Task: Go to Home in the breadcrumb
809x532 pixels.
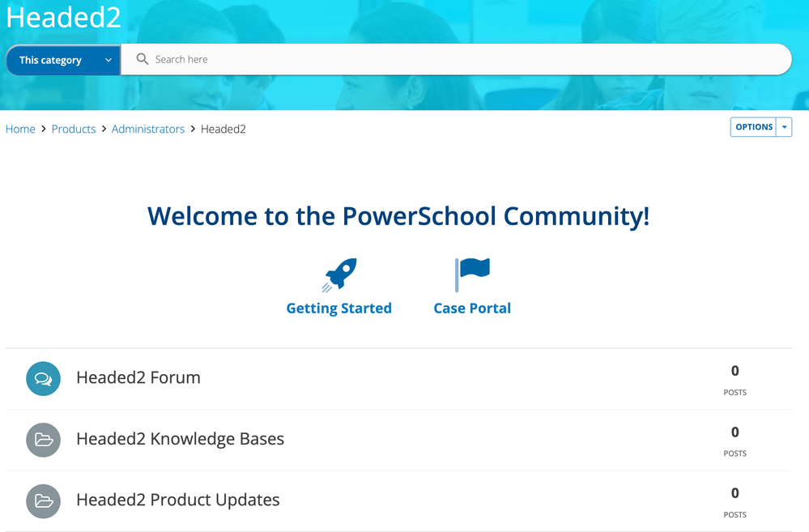Action: 20,129
